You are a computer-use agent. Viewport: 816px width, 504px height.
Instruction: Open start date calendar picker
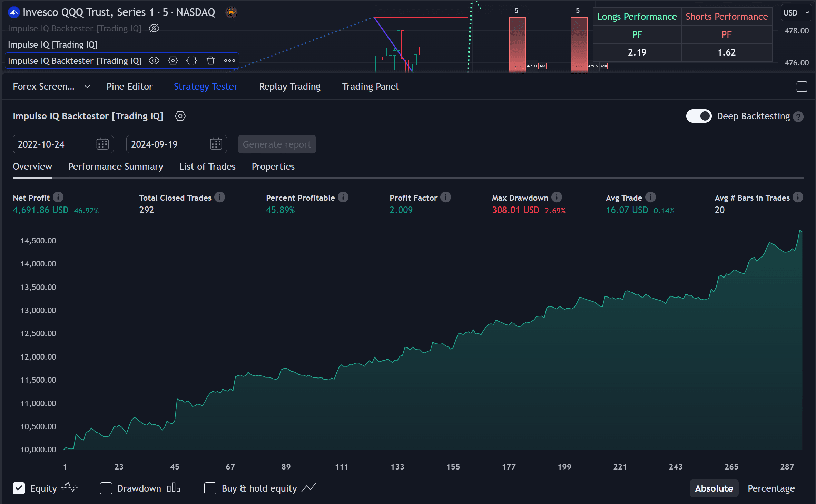pyautogui.click(x=102, y=144)
